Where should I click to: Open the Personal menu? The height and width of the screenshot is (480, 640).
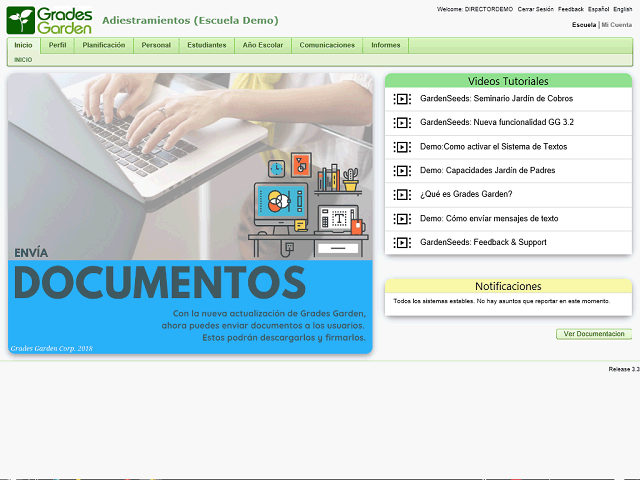[156, 45]
